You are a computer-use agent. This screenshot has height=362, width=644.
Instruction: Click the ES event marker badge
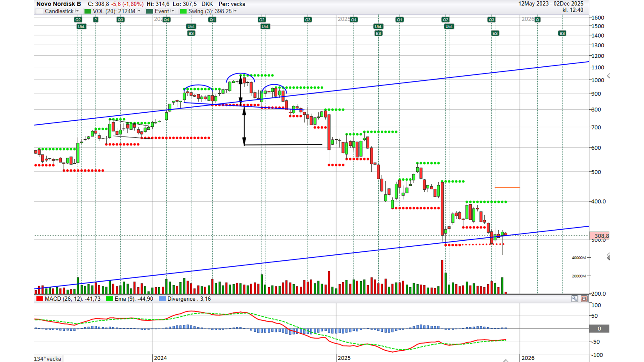495,33
